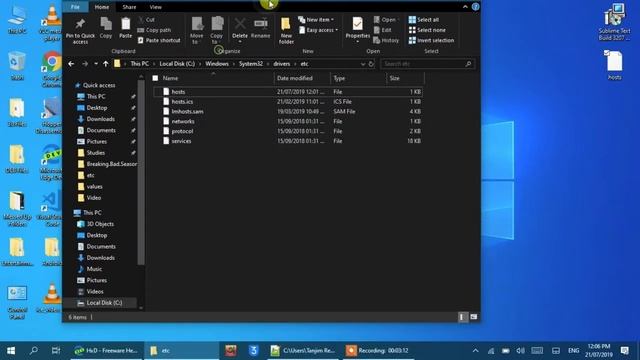Image resolution: width=640 pixels, height=360 pixels.
Task: Open File Explorer Help icon
Action: pos(475,7)
